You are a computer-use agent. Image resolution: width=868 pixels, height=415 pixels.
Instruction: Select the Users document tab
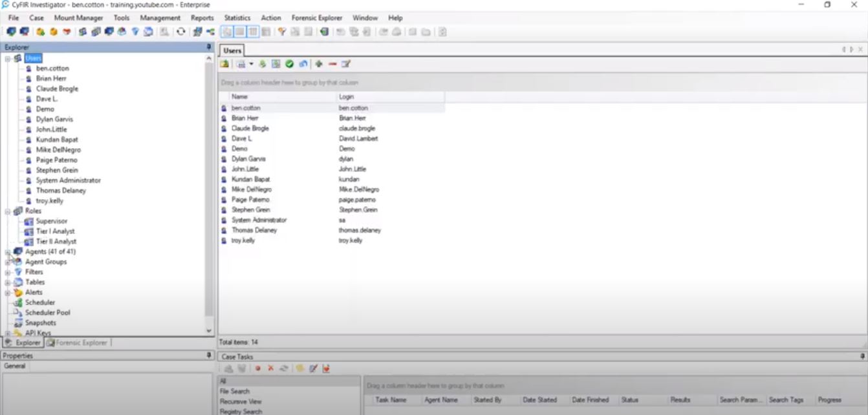coord(232,50)
